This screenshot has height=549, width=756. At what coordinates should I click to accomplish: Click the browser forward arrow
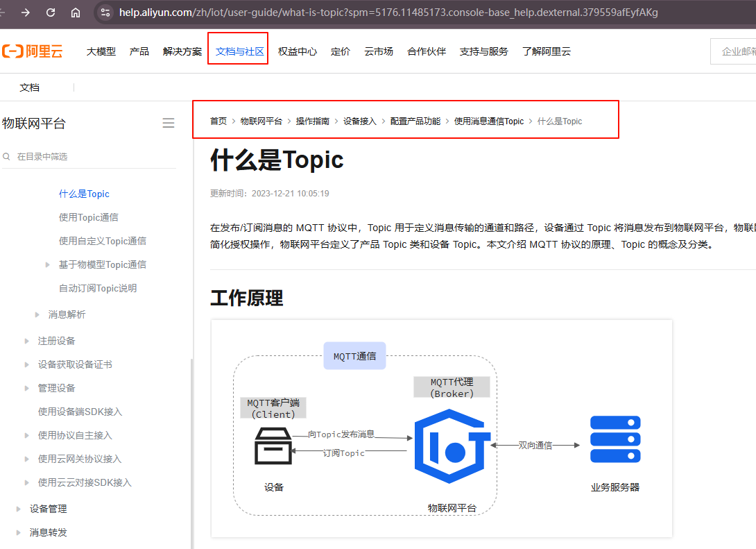click(26, 12)
